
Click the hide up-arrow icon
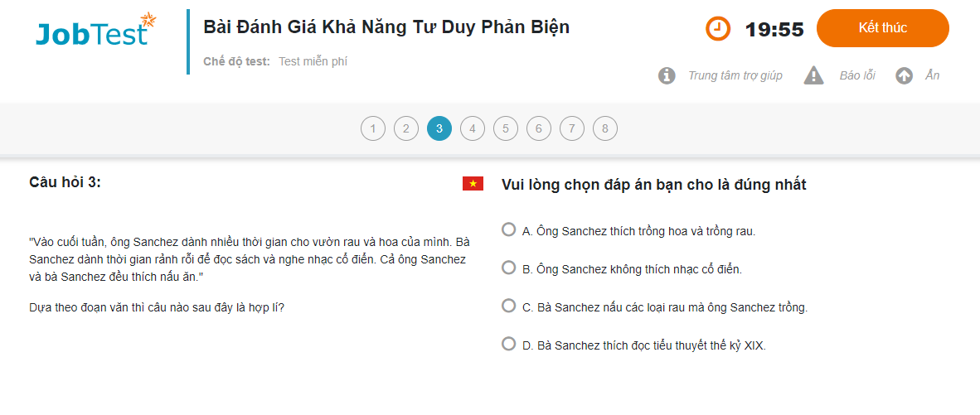point(904,76)
